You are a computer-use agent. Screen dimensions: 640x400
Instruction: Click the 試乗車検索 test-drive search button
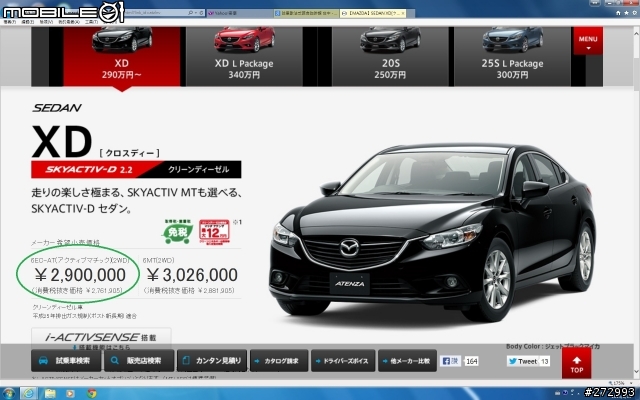click(x=66, y=361)
